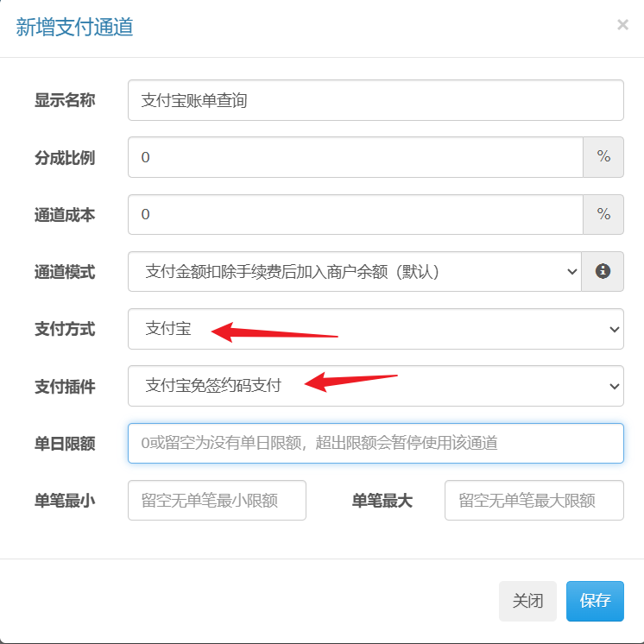
Task: Click the 显示名称 field label
Action: pos(65,100)
